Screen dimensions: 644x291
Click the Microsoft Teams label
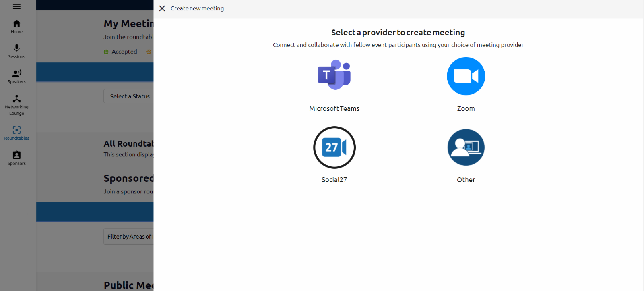point(334,108)
